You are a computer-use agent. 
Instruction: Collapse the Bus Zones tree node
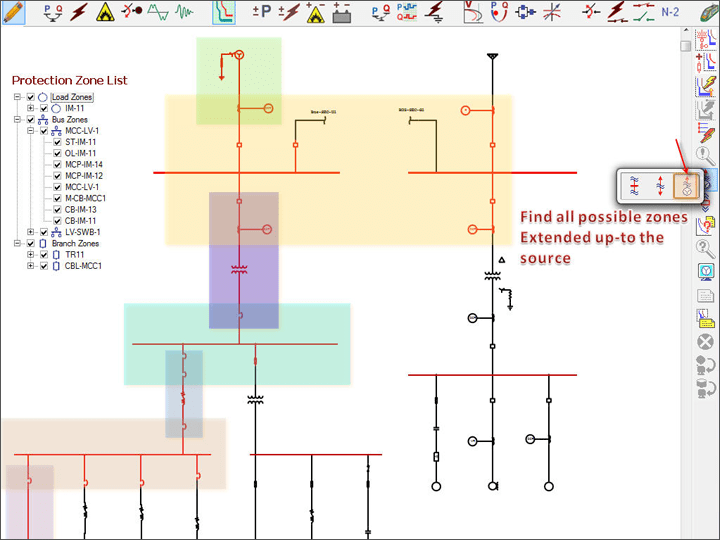pos(18,120)
